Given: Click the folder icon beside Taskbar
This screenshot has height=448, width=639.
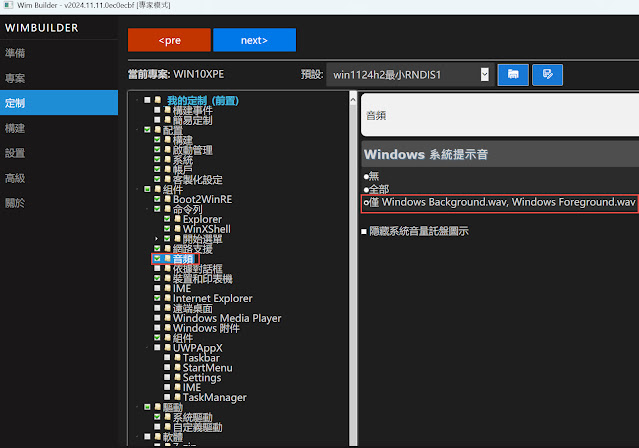Looking at the screenshot, I should (177, 357).
